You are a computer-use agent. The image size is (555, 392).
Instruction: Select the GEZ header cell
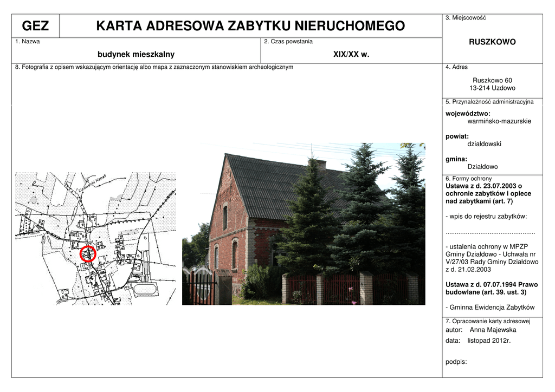pyautogui.click(x=35, y=26)
